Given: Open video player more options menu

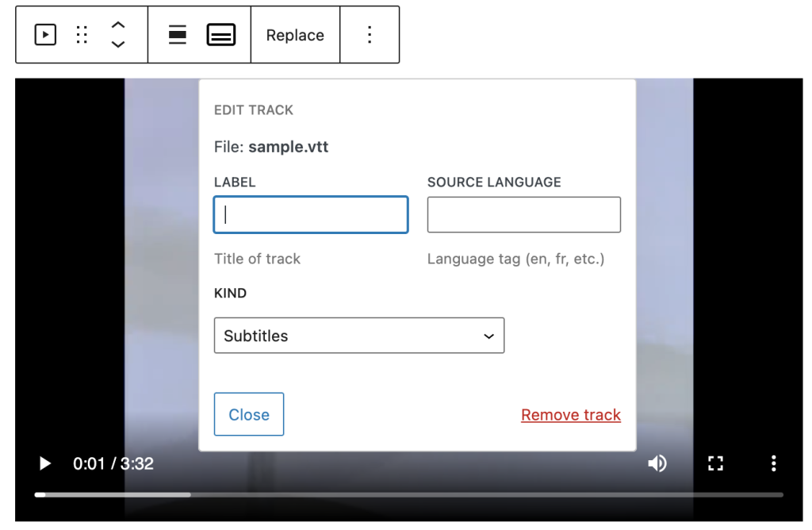Looking at the screenshot, I should pyautogui.click(x=773, y=463).
